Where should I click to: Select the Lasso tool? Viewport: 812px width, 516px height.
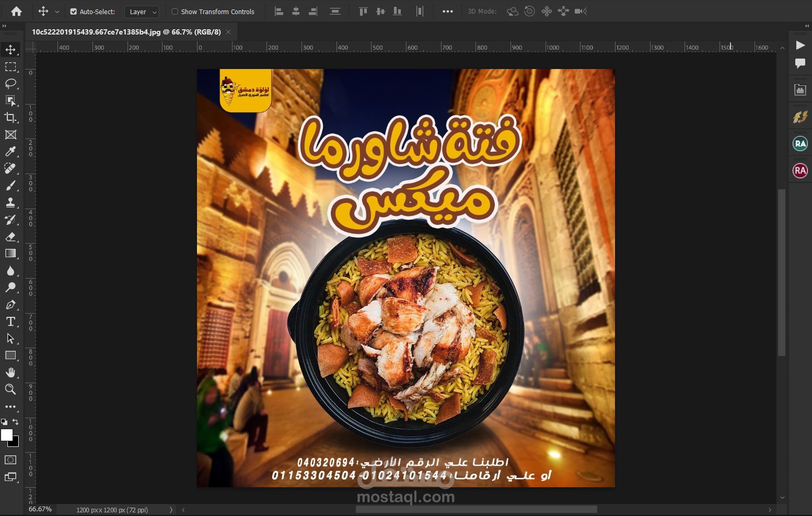pos(10,84)
